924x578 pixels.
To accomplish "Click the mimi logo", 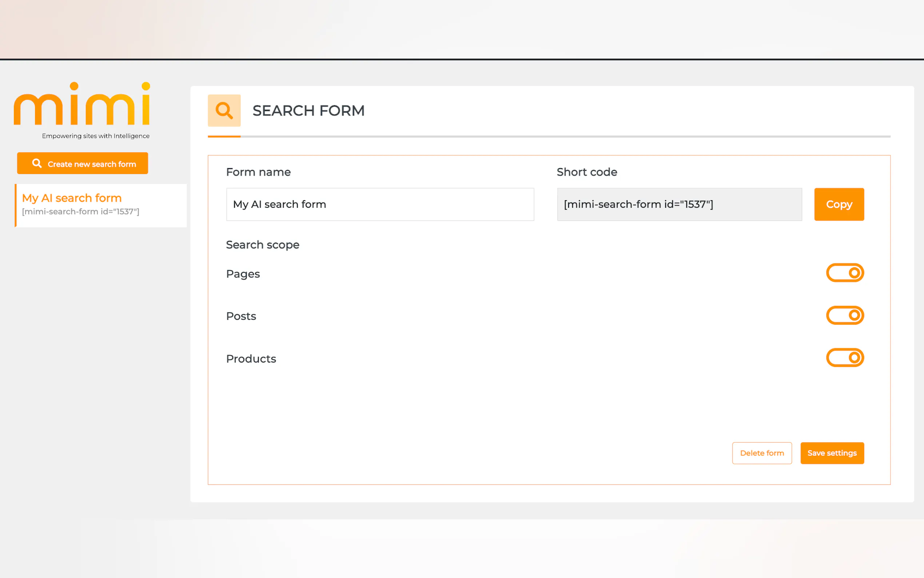I will click(x=82, y=104).
